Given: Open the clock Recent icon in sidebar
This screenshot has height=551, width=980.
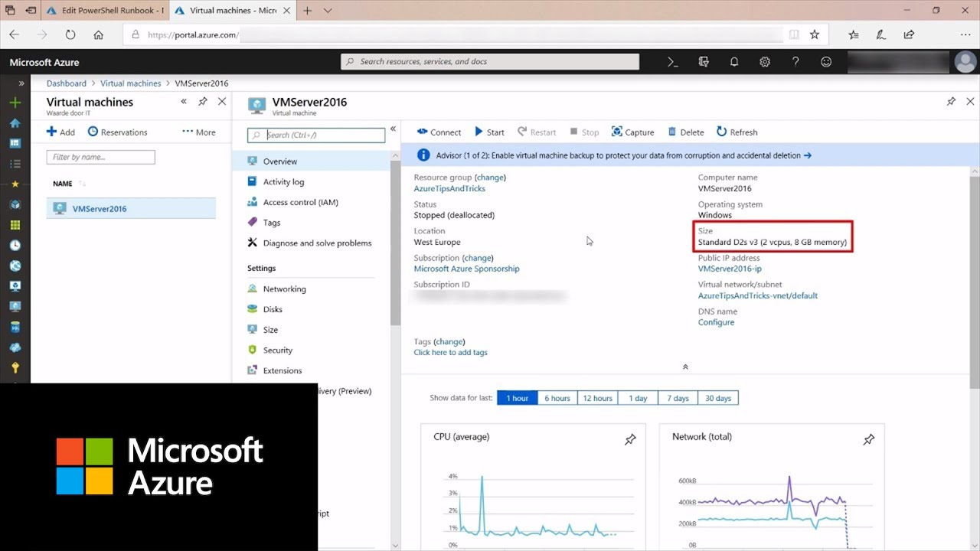Looking at the screenshot, I should tap(15, 246).
